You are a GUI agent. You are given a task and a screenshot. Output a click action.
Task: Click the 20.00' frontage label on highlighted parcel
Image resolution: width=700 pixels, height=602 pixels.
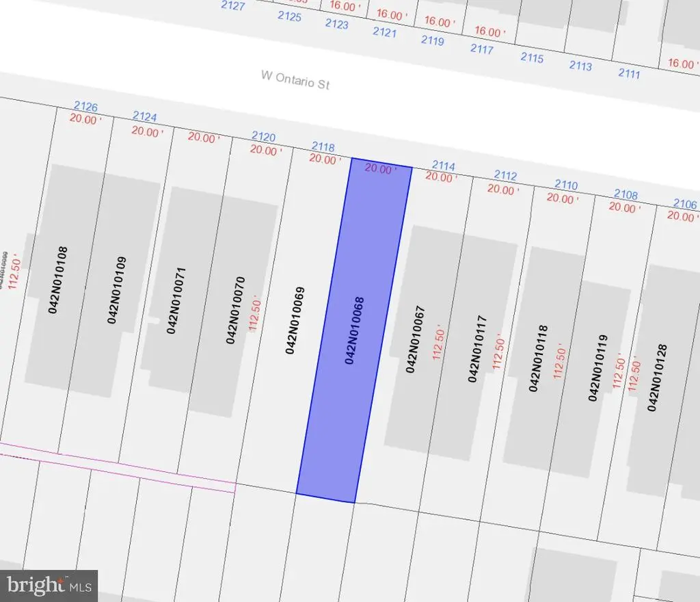point(380,169)
